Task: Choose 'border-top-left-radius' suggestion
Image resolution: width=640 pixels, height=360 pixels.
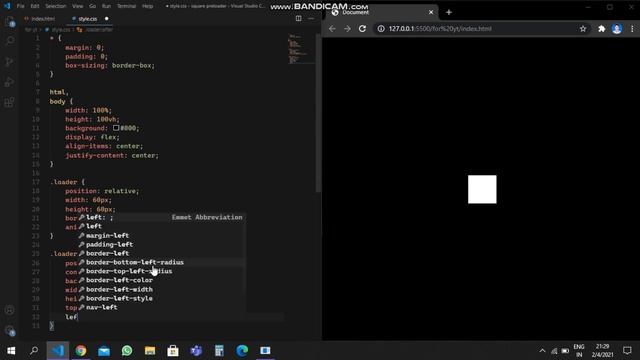Action: click(x=163, y=271)
